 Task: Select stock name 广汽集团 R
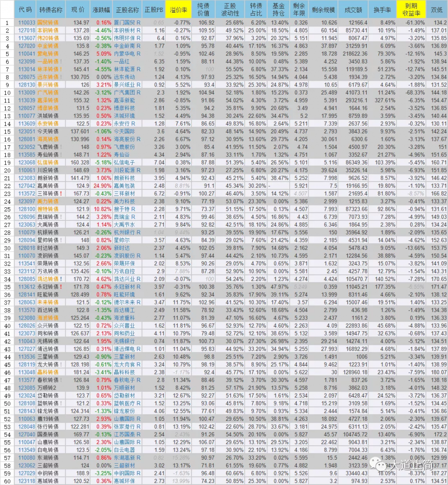(127, 92)
